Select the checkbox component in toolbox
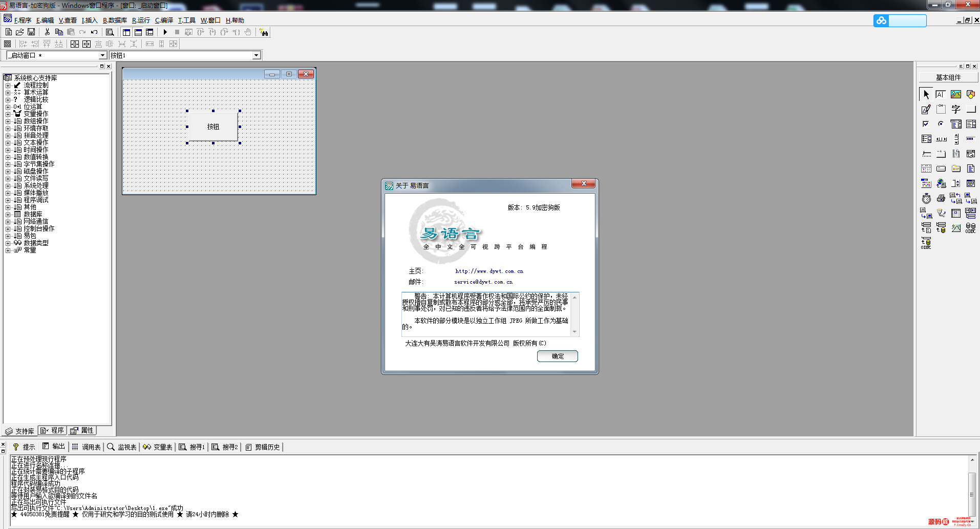Viewport: 980px width, 529px height. (x=926, y=124)
